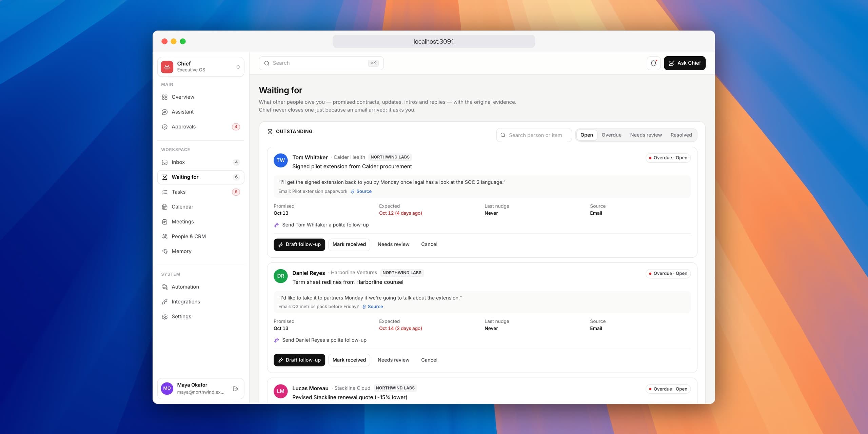This screenshot has height=434, width=868.
Task: Open Automation icon in sidebar
Action: 165,287
